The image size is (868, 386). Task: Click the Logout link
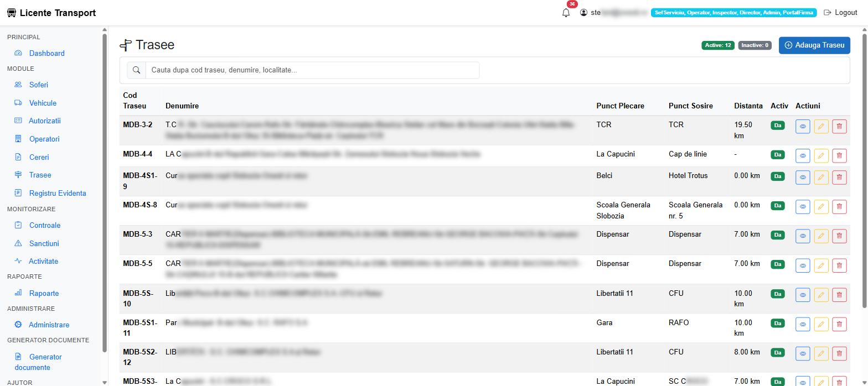840,13
